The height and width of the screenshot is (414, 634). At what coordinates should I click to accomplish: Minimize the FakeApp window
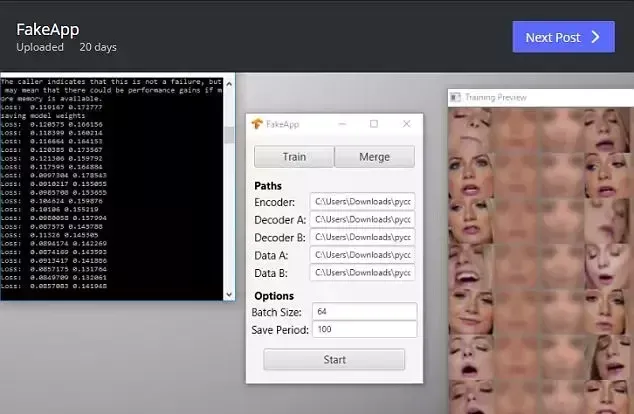pos(342,124)
